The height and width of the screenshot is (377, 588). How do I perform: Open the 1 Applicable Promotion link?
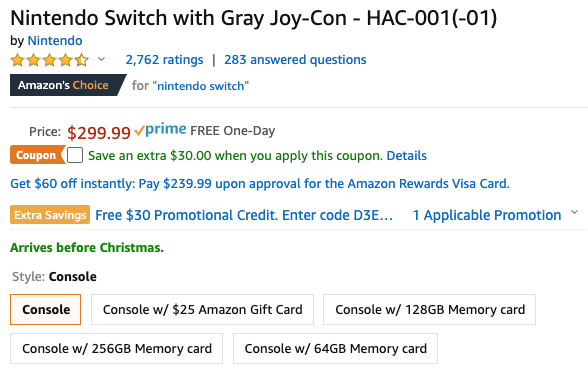coord(487,215)
